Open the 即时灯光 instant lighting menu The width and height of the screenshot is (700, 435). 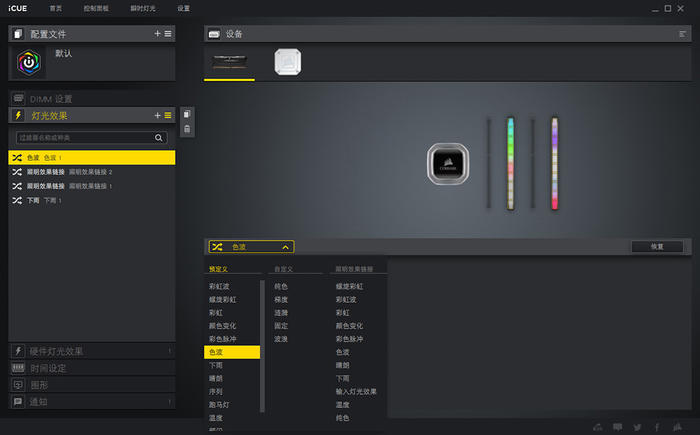(x=143, y=8)
